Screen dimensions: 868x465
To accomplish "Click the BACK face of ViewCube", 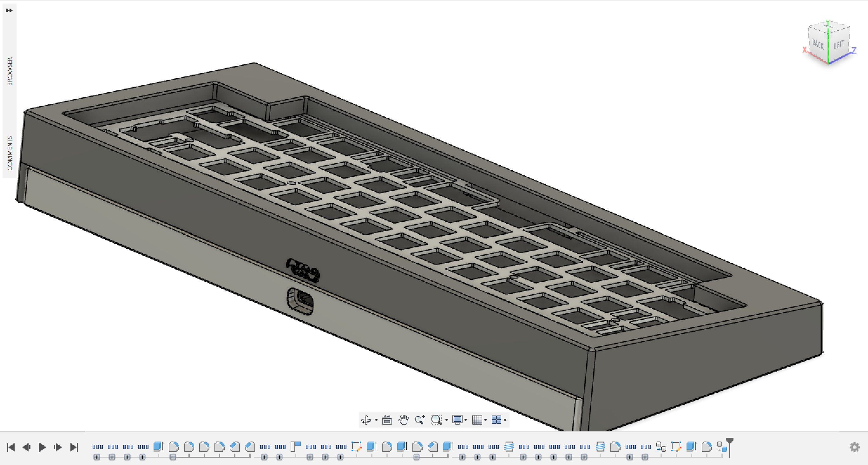I will [x=818, y=44].
